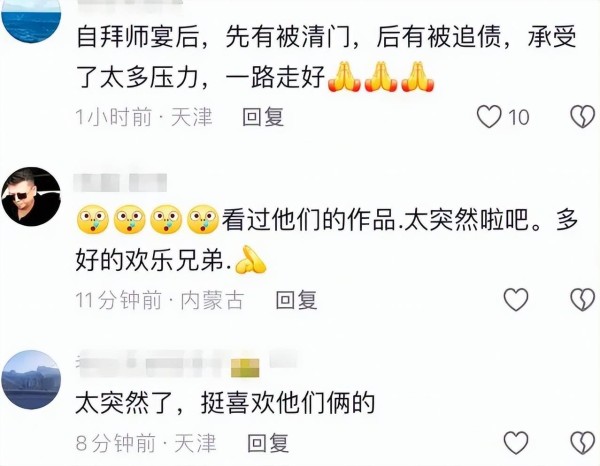Image resolution: width=600 pixels, height=466 pixels.
Task: Open blurred username above 太突然了 comment
Action: pyautogui.click(x=188, y=363)
